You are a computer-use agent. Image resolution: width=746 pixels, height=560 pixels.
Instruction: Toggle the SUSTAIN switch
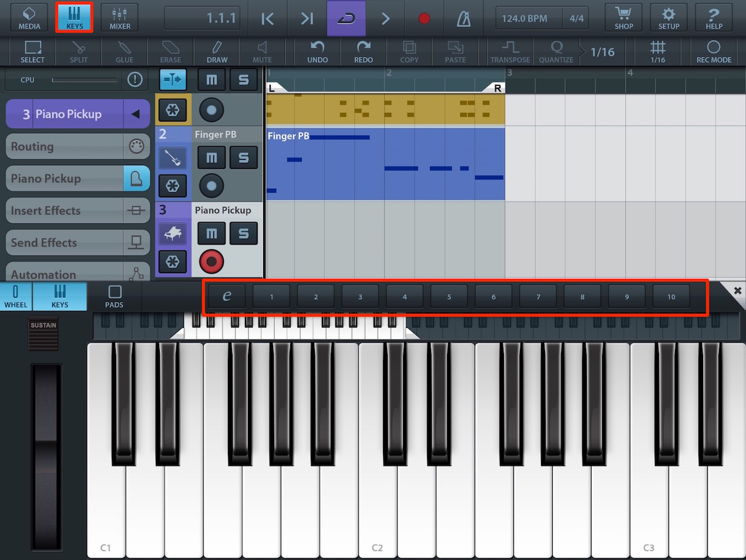(x=43, y=334)
